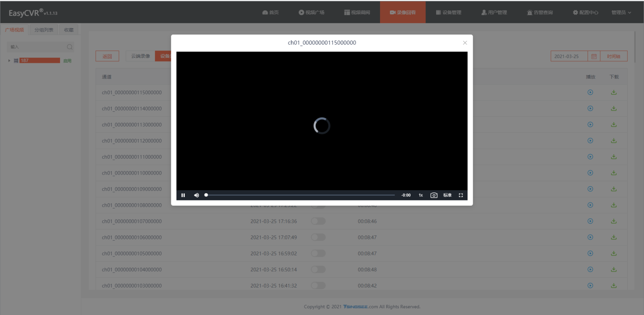Click the video progress bar

tap(300, 195)
